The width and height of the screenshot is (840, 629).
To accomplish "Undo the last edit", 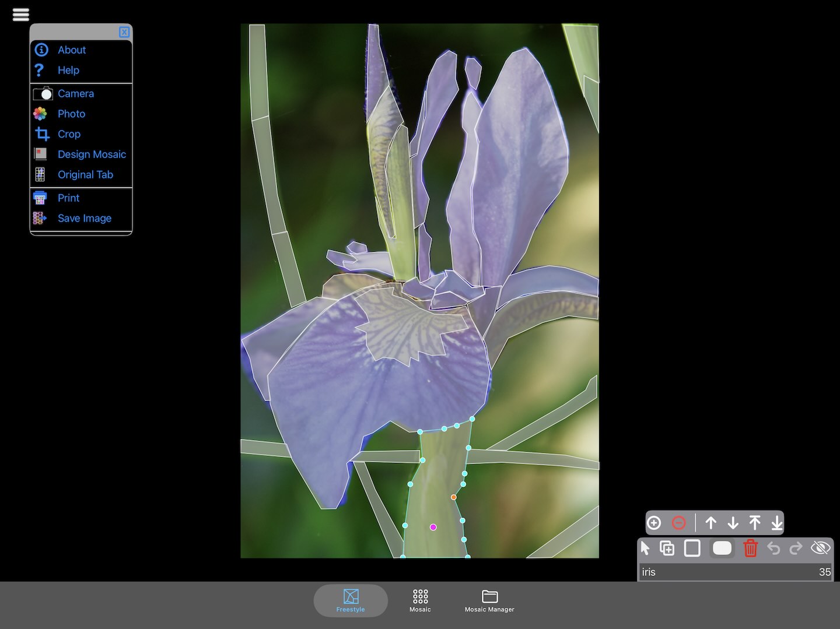I will click(x=773, y=548).
